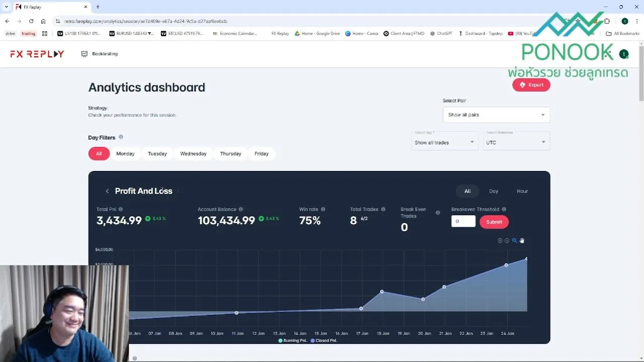The width and height of the screenshot is (644, 362).
Task: Focus the Breakeven Threshold input field
Action: (x=463, y=221)
